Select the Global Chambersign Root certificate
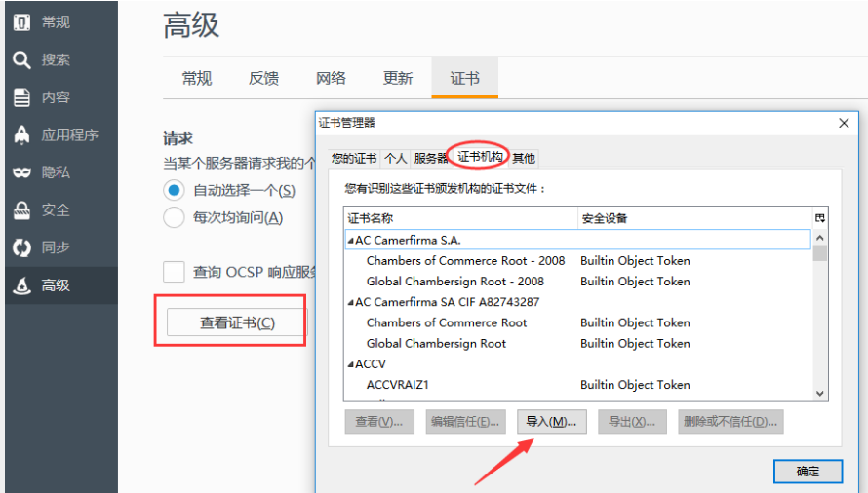This screenshot has height=493, width=868. click(436, 344)
